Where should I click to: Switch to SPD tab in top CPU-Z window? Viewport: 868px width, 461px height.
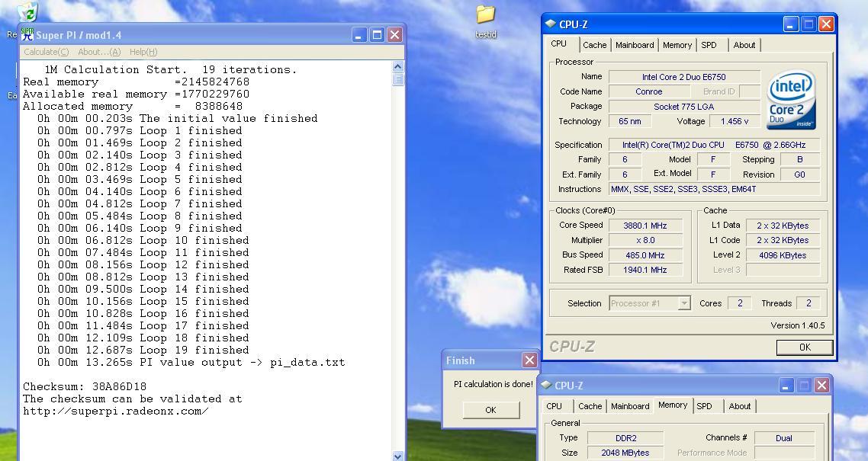click(709, 45)
